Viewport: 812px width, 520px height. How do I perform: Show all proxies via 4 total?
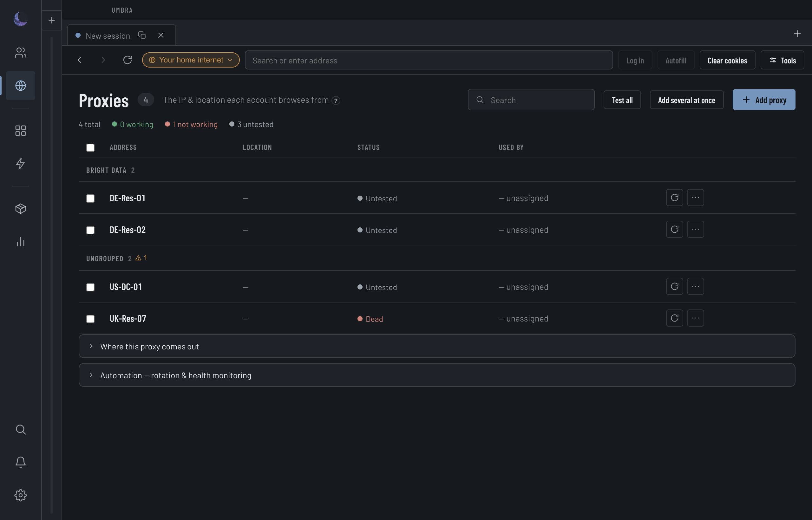(89, 124)
